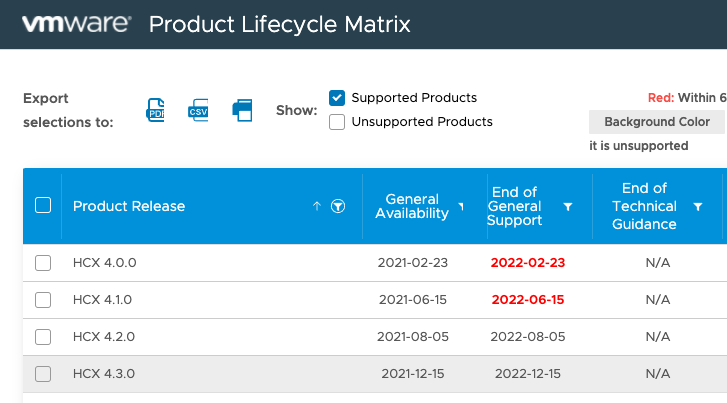Check the HCX 4.1.0 row
The image size is (727, 403).
click(43, 300)
